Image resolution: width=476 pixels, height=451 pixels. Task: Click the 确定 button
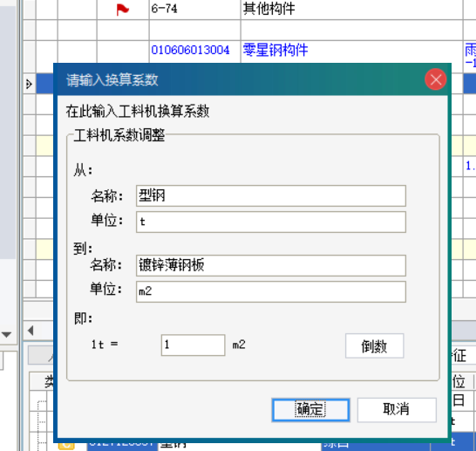310,410
